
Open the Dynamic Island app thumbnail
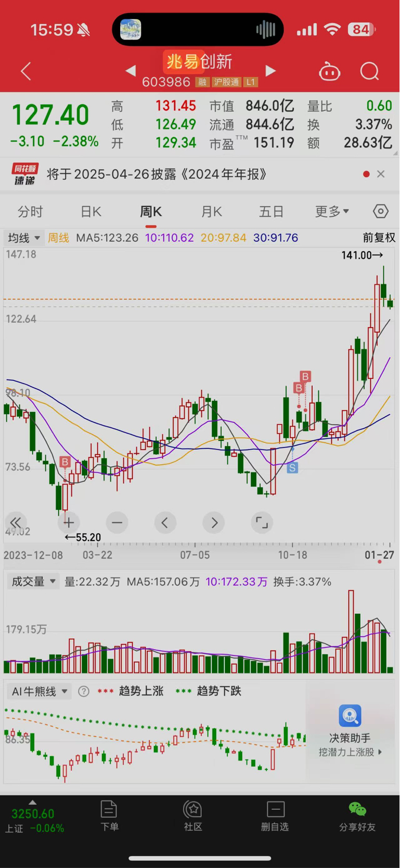(x=131, y=29)
